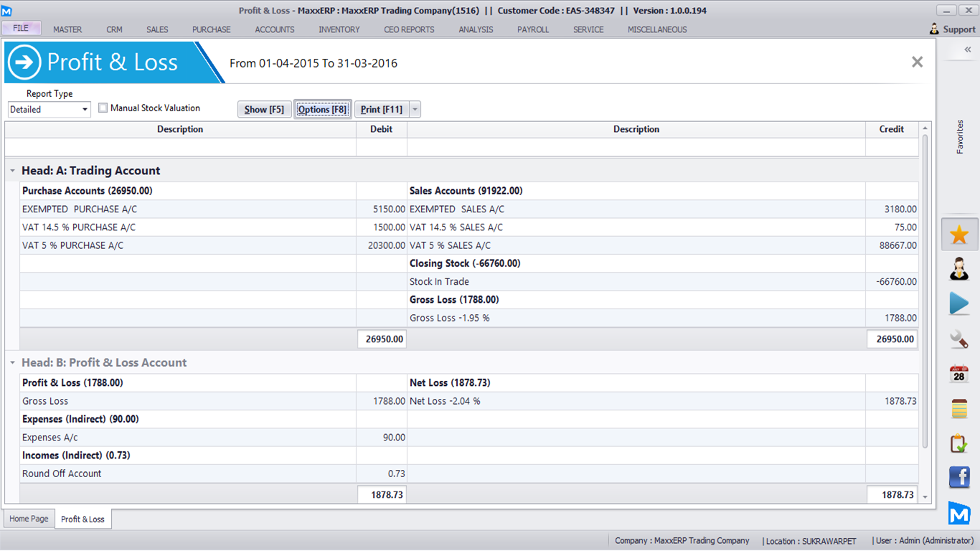Click the Show [F5] button

[264, 110]
